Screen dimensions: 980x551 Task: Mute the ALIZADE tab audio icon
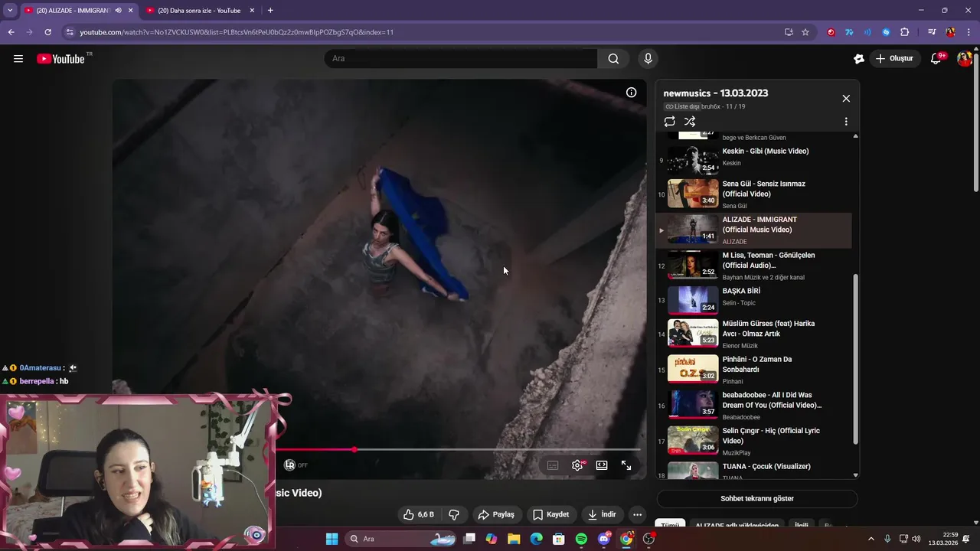118,11
